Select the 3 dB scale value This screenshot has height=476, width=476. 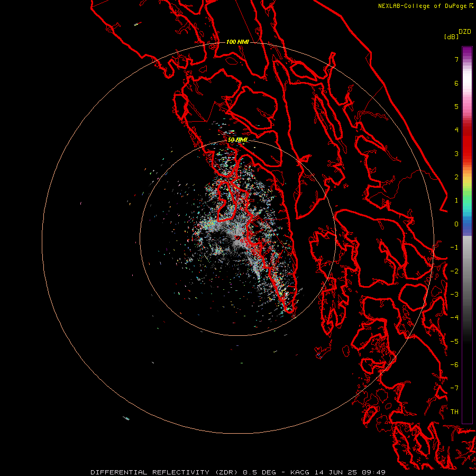(456, 153)
